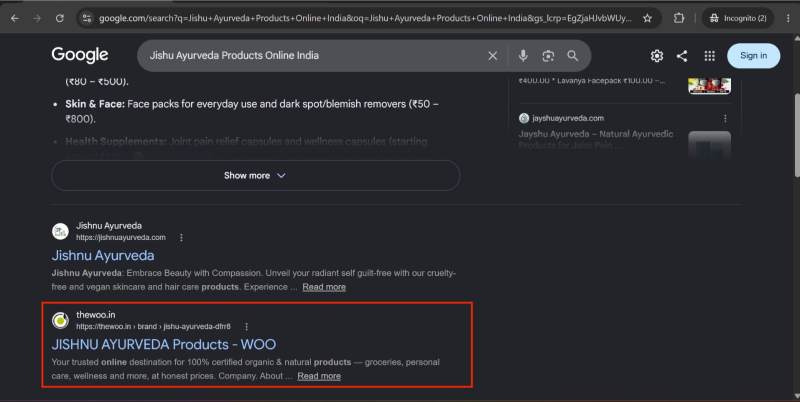Reload the page with refresh icon
The image size is (800, 402).
click(60, 18)
